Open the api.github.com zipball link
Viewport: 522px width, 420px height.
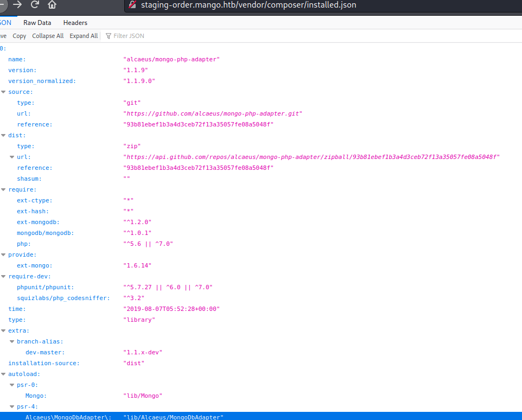click(311, 157)
